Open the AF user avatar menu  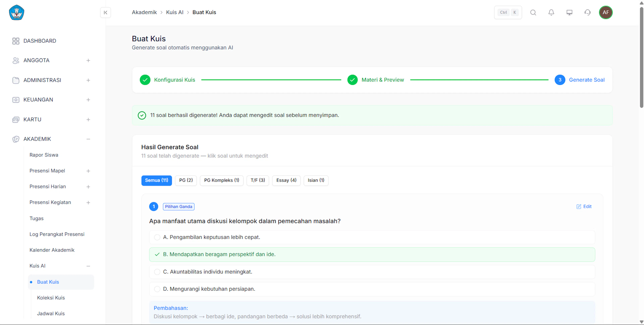(x=605, y=13)
